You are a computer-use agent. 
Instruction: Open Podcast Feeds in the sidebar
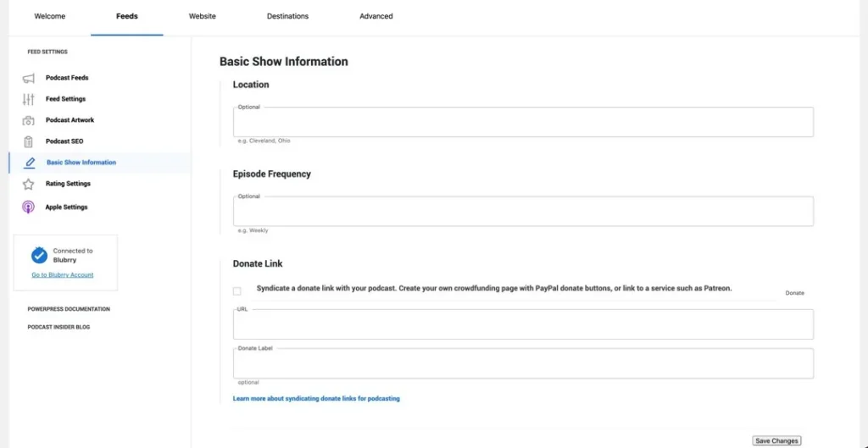[67, 78]
